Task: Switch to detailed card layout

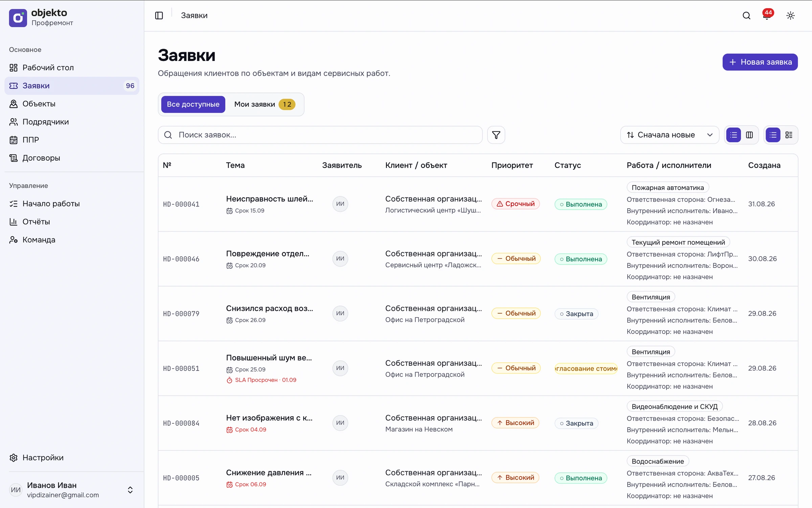Action: click(x=789, y=135)
